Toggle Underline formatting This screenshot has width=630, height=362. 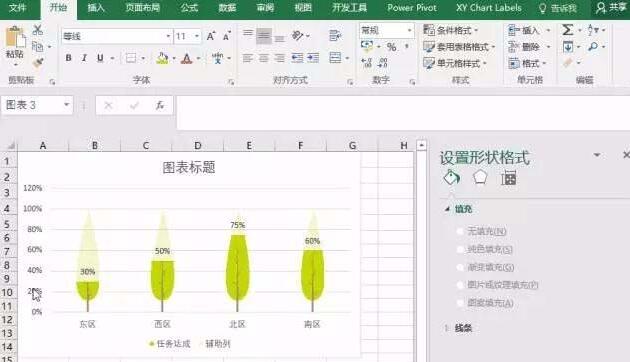click(x=100, y=58)
